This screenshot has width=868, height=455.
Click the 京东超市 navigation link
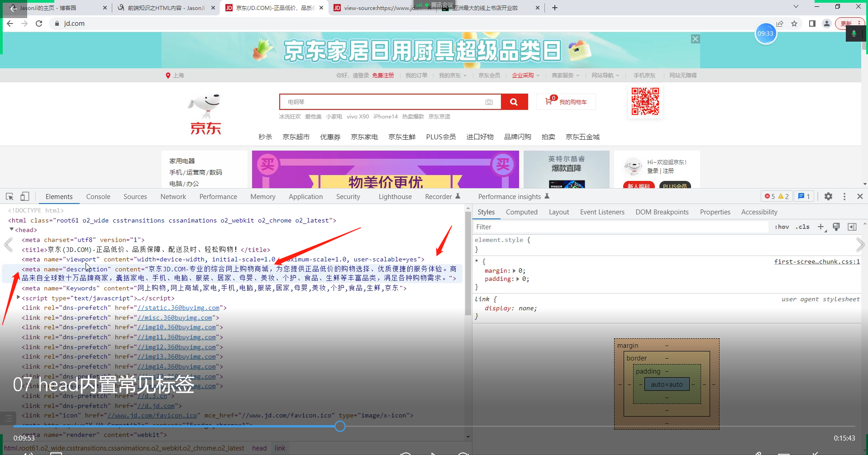tap(296, 137)
